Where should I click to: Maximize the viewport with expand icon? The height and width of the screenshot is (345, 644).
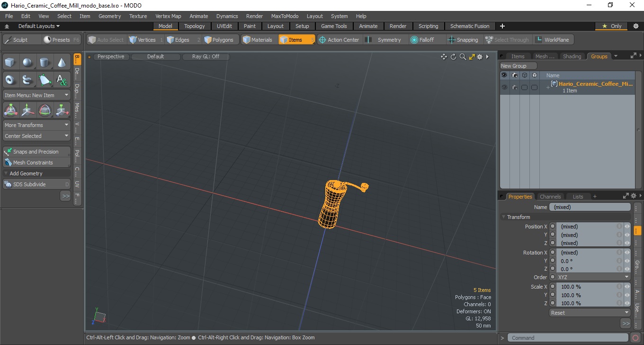[x=472, y=57]
